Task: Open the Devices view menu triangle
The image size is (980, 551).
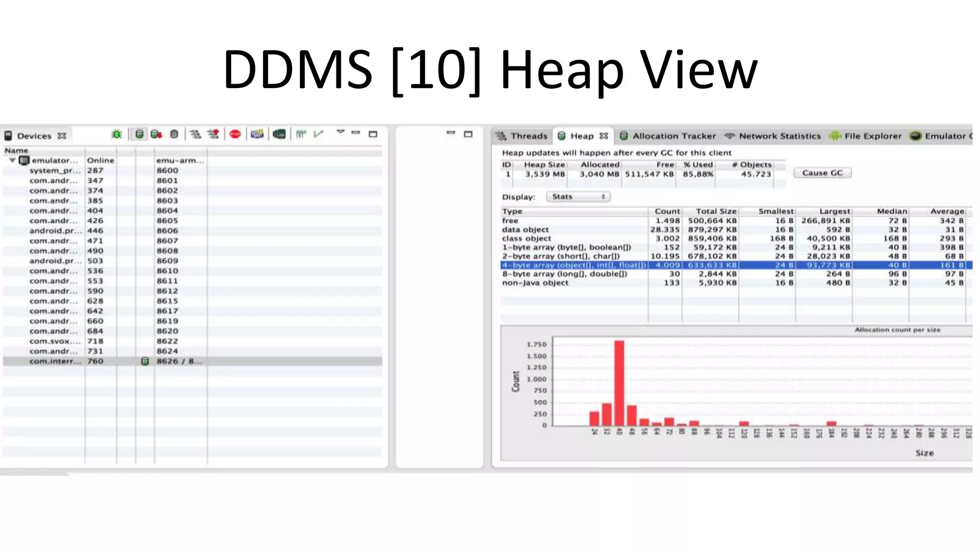Action: [x=340, y=132]
